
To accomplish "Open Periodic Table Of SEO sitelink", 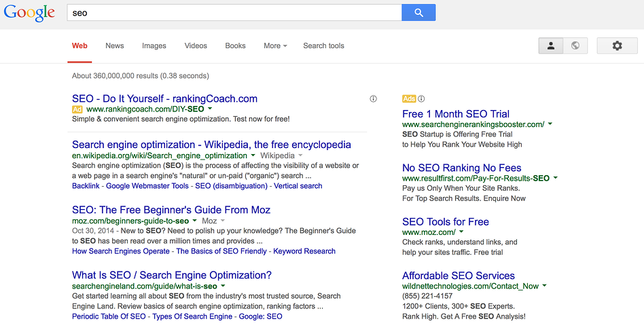I will point(109,316).
